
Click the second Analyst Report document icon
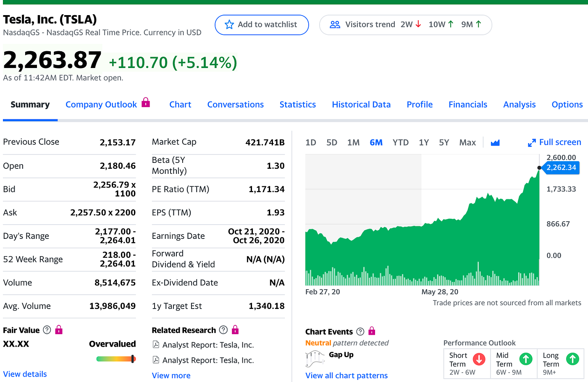156,360
